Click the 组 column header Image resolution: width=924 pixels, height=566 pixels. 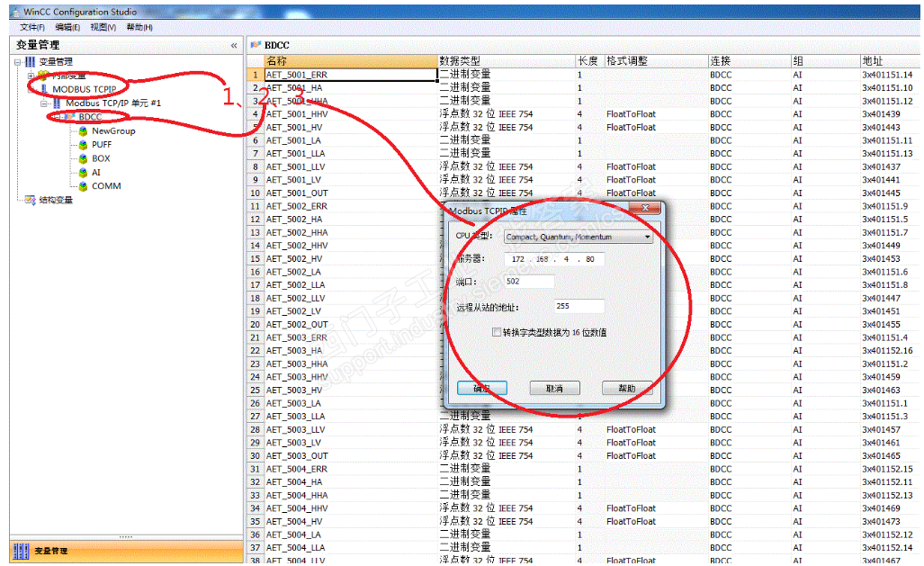826,60
